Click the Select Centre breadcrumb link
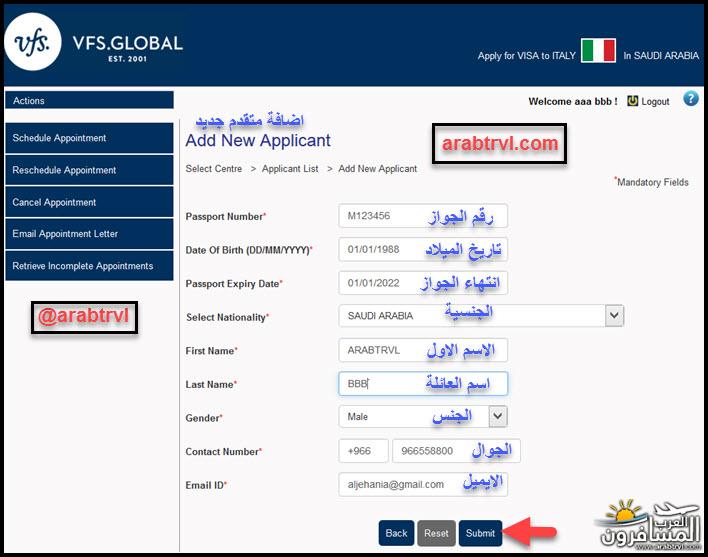 [x=213, y=169]
